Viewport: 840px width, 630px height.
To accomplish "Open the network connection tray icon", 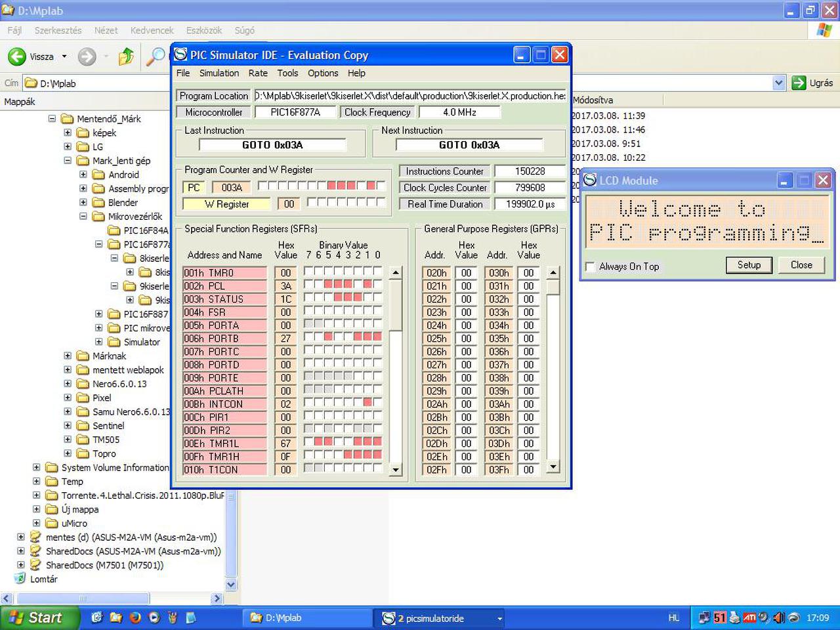I will point(705,618).
